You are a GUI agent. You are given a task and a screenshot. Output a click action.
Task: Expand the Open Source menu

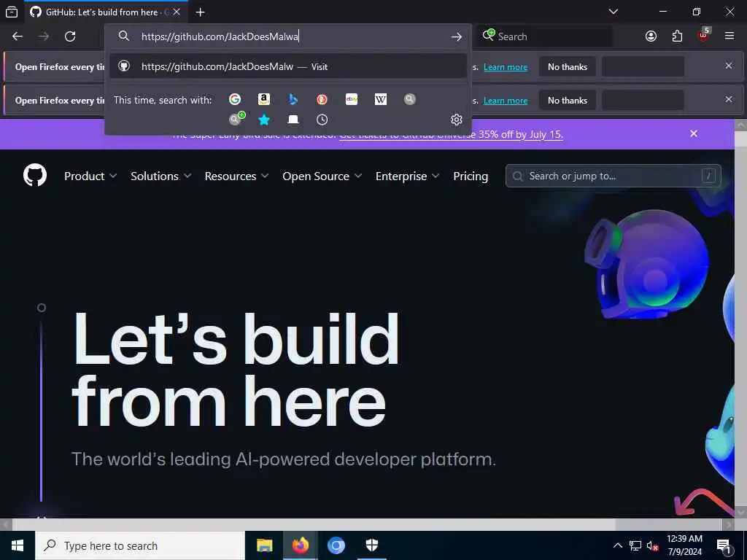click(x=322, y=176)
